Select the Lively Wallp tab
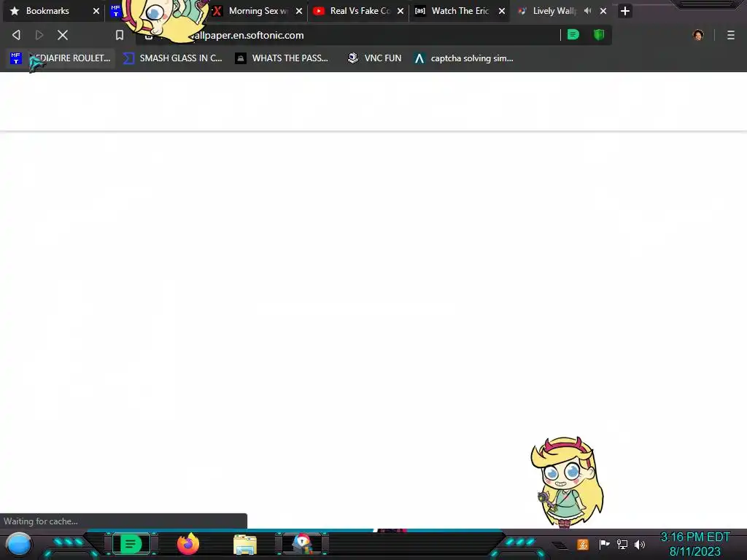Screen dimensions: 747x560 pos(554,11)
